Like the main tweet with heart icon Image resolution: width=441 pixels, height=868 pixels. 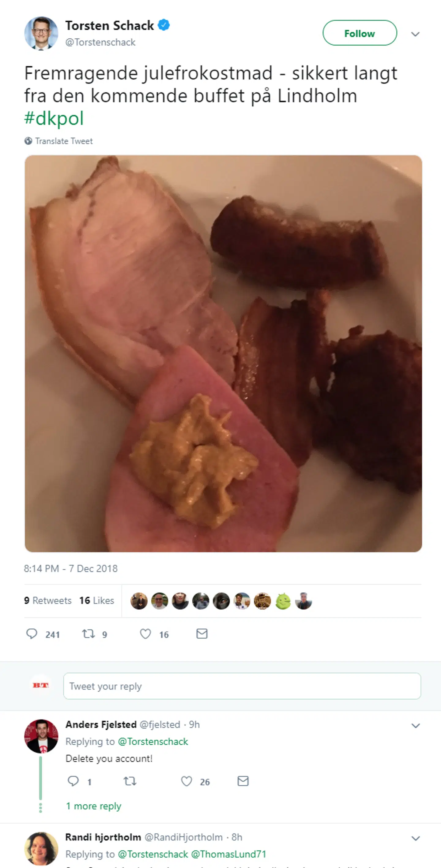pos(145,634)
